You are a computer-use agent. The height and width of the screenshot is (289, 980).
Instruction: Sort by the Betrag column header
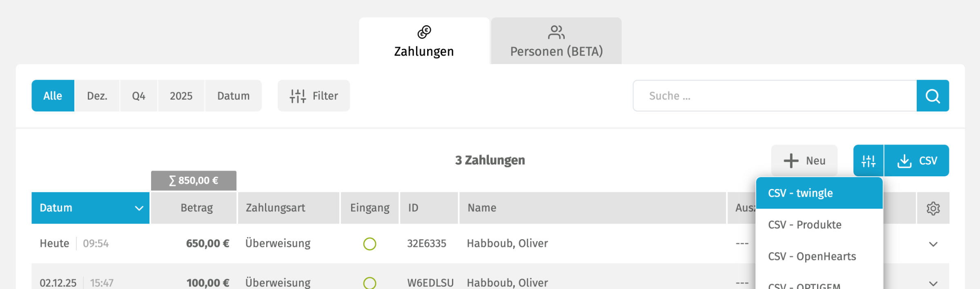(196, 208)
